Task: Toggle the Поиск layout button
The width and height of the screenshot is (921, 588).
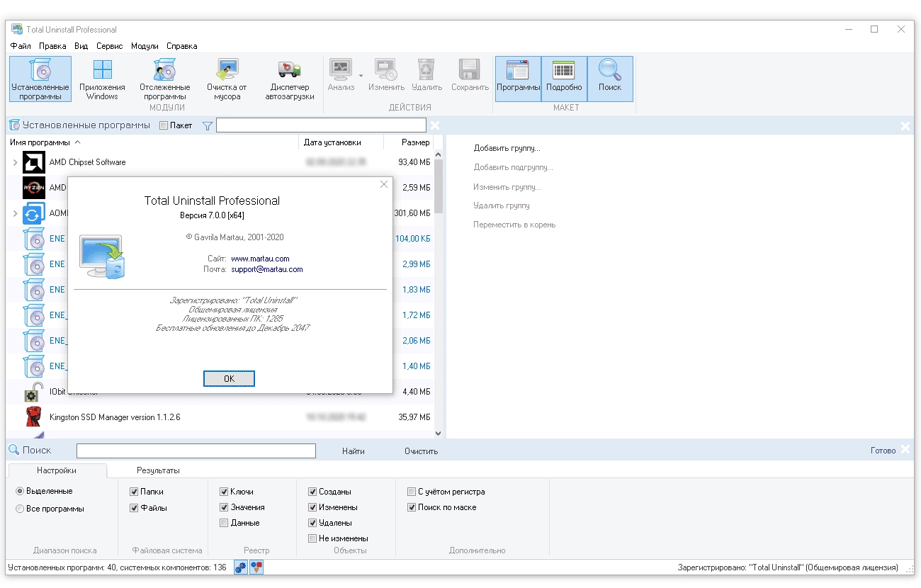Action: coord(610,79)
